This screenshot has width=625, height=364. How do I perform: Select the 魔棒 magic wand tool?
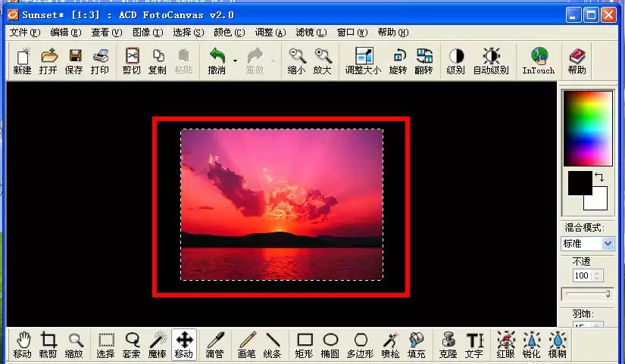click(x=158, y=344)
